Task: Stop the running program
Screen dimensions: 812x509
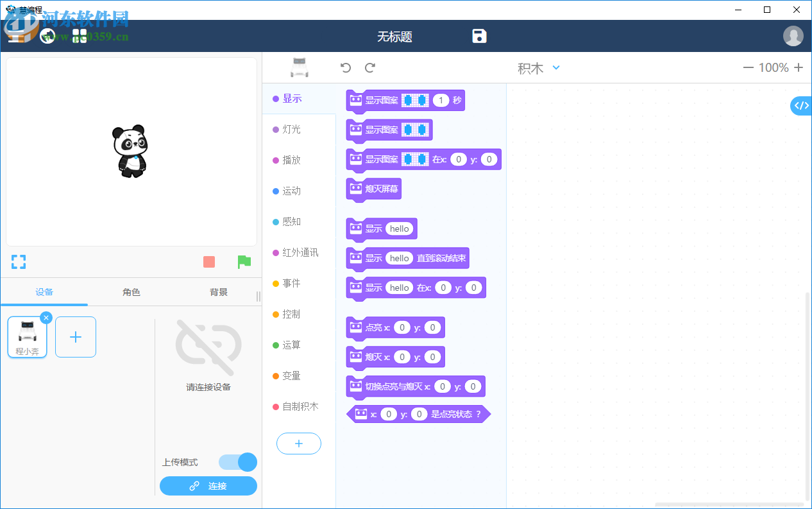Action: (208, 261)
